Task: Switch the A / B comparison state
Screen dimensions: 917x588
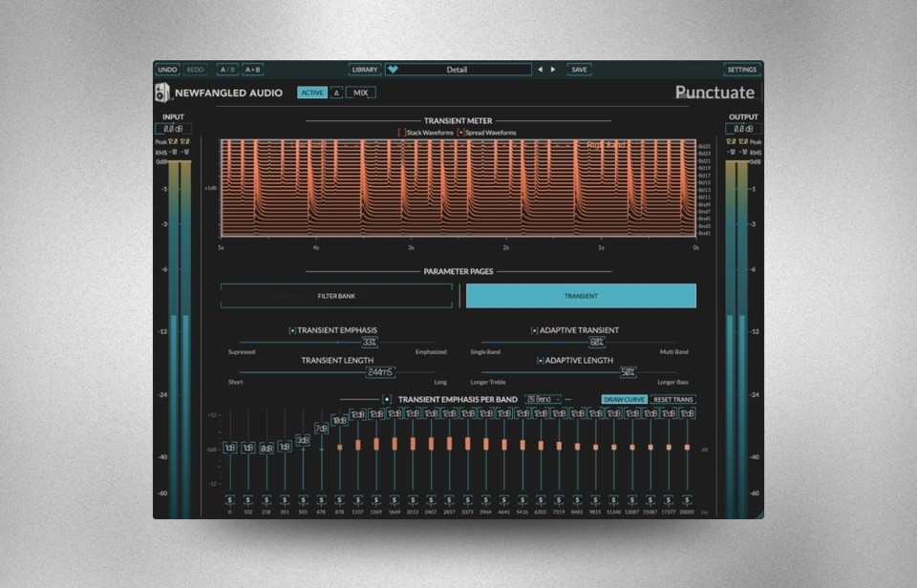Action: pyautogui.click(x=227, y=70)
